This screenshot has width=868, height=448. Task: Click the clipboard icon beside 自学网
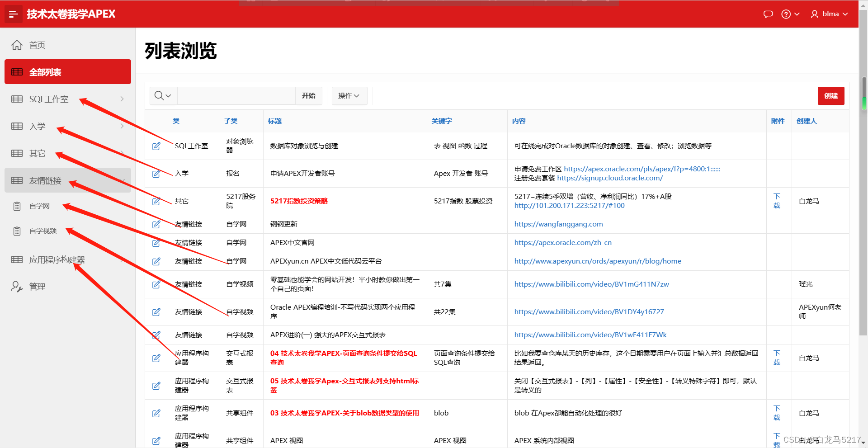click(x=17, y=206)
